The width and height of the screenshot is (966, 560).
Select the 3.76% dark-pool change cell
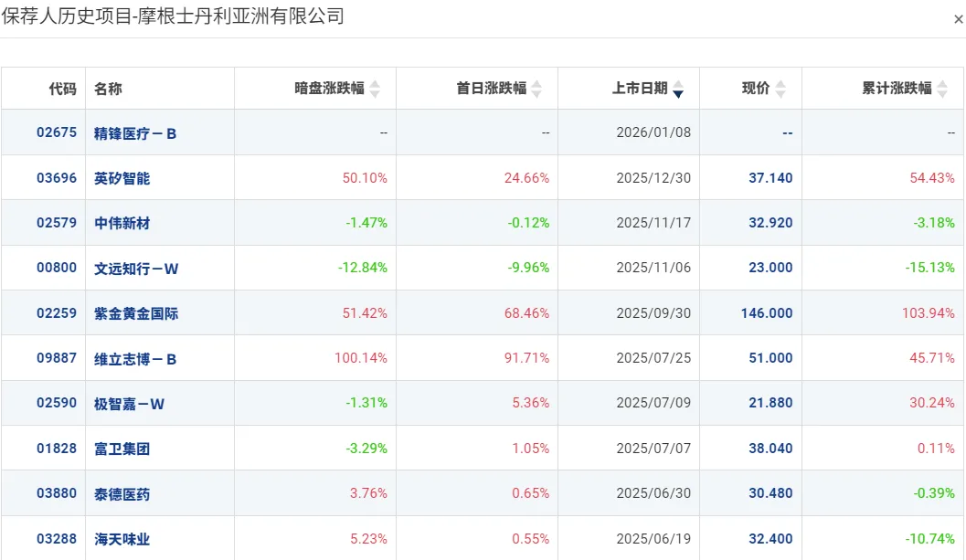(x=369, y=493)
